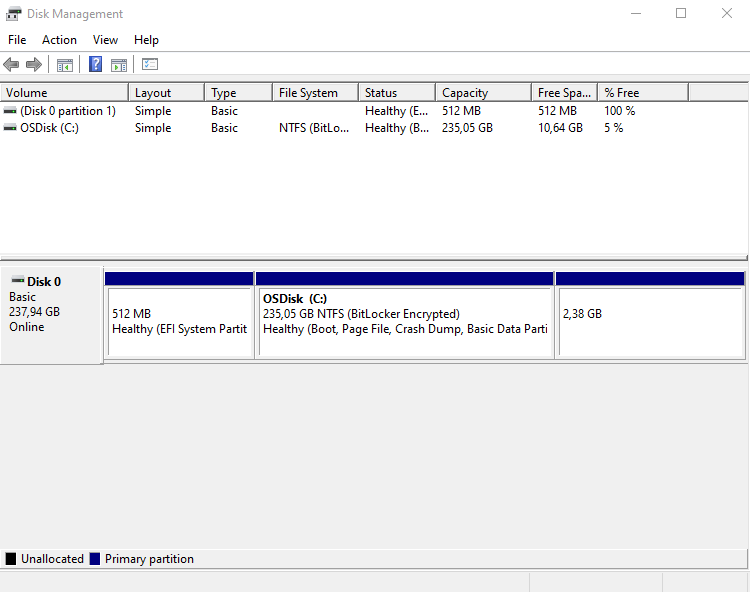This screenshot has width=750, height=592.
Task: Close the Disk Management window
Action: pyautogui.click(x=727, y=13)
